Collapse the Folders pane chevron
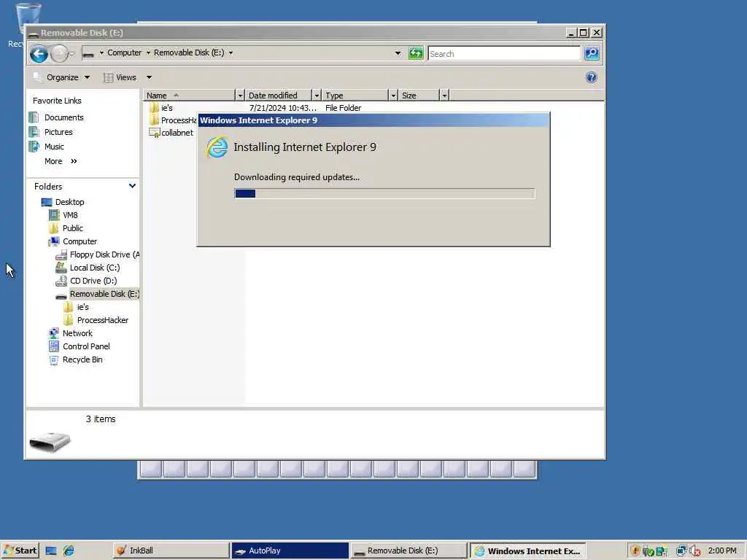Image resolution: width=747 pixels, height=560 pixels. coord(133,186)
